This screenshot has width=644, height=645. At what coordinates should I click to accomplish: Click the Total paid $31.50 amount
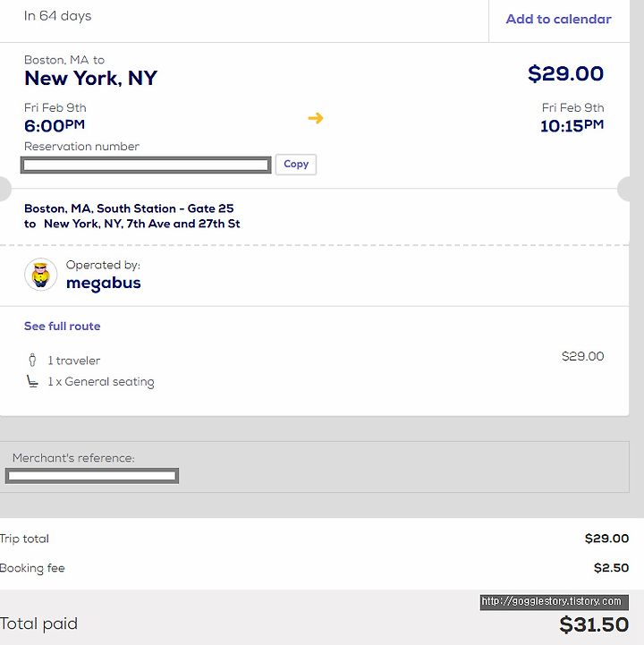pos(594,624)
